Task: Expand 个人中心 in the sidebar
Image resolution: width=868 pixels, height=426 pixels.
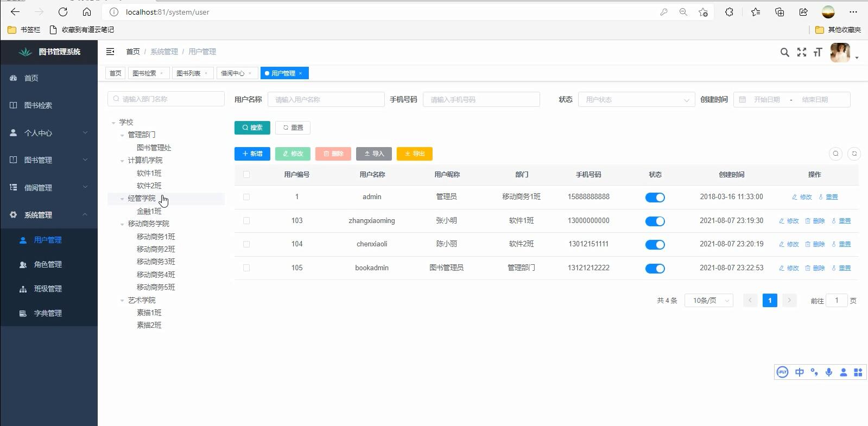Action: pyautogui.click(x=49, y=133)
